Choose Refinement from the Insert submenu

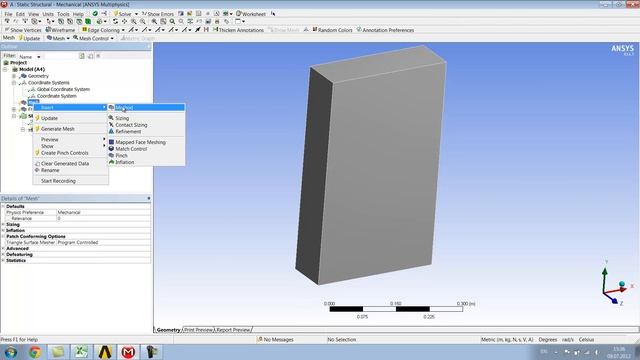coord(146,131)
